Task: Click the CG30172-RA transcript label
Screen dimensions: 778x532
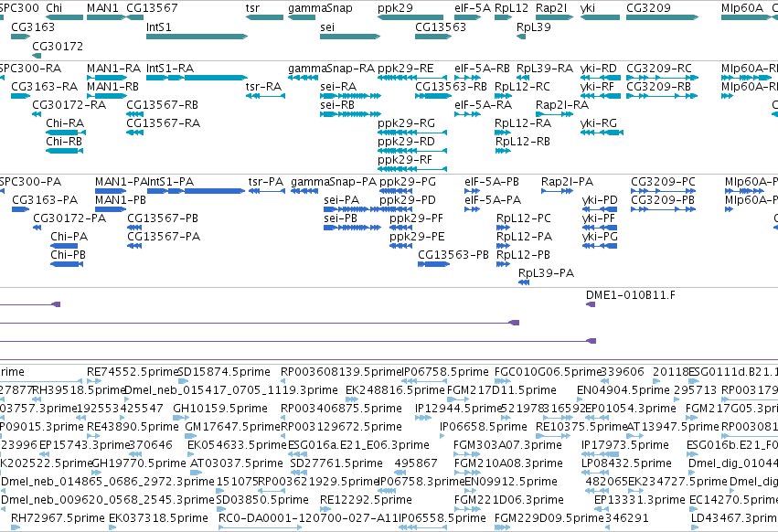Action: (69, 105)
